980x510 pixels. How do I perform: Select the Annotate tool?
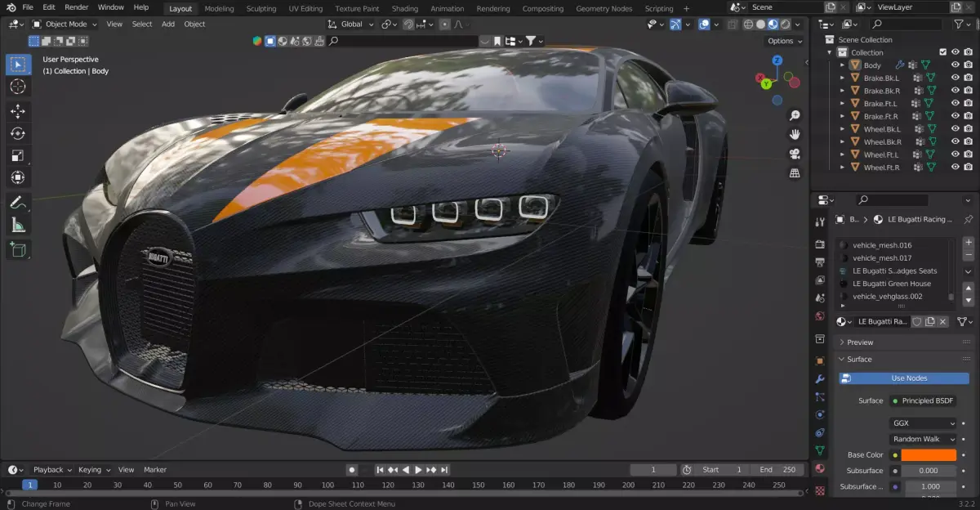pos(18,202)
